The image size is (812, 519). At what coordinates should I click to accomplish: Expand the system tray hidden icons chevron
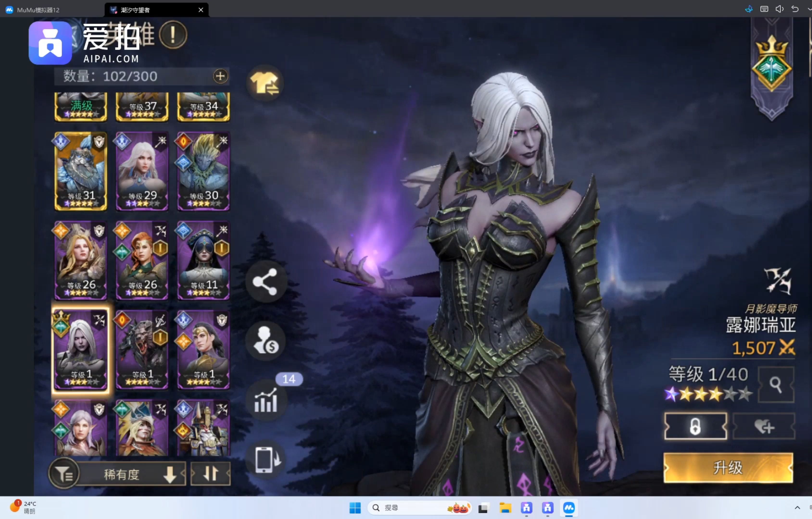tap(797, 507)
